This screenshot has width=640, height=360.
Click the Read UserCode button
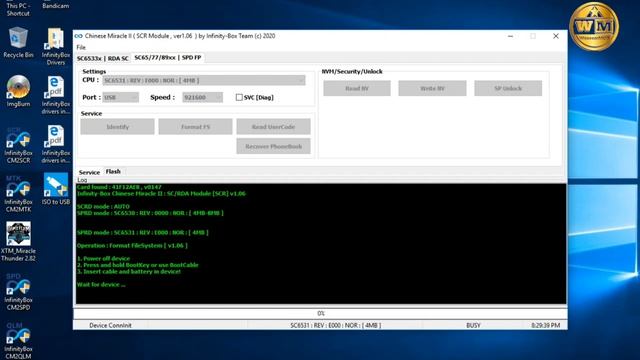point(273,127)
